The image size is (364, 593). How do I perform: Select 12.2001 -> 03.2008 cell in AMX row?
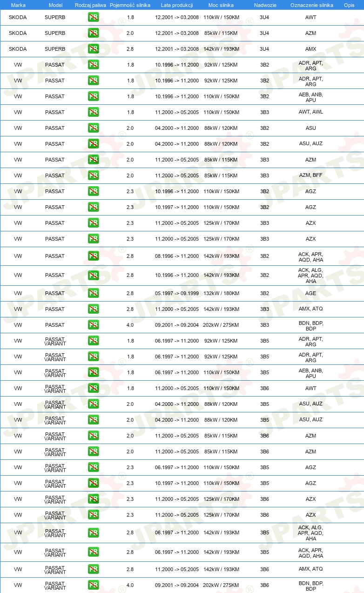click(177, 49)
